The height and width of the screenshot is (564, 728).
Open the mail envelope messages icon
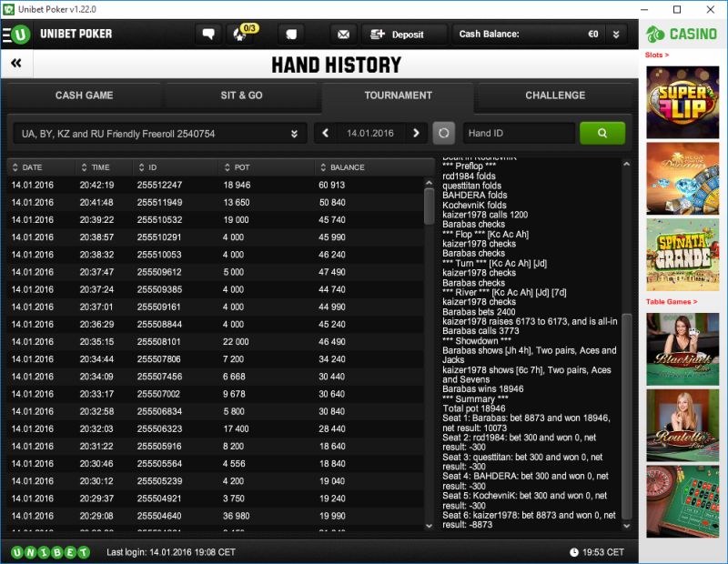coord(343,35)
